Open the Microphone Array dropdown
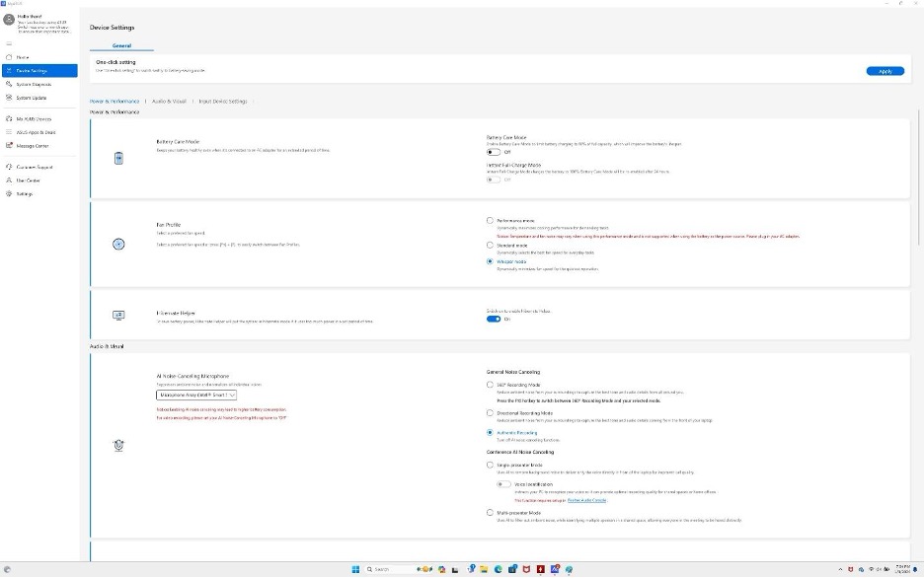Screen dimensions: 924x578 click(196, 394)
